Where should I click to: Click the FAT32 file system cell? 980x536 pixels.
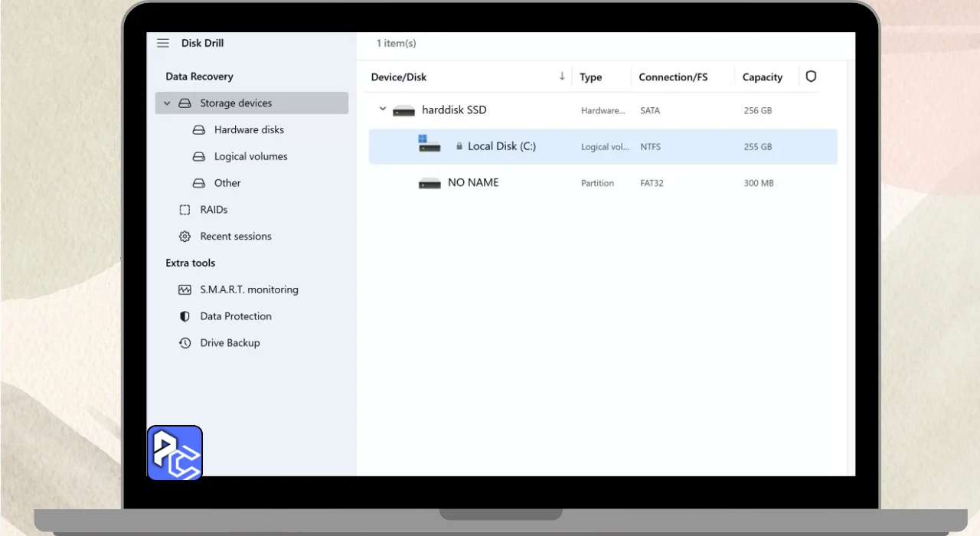653,184
